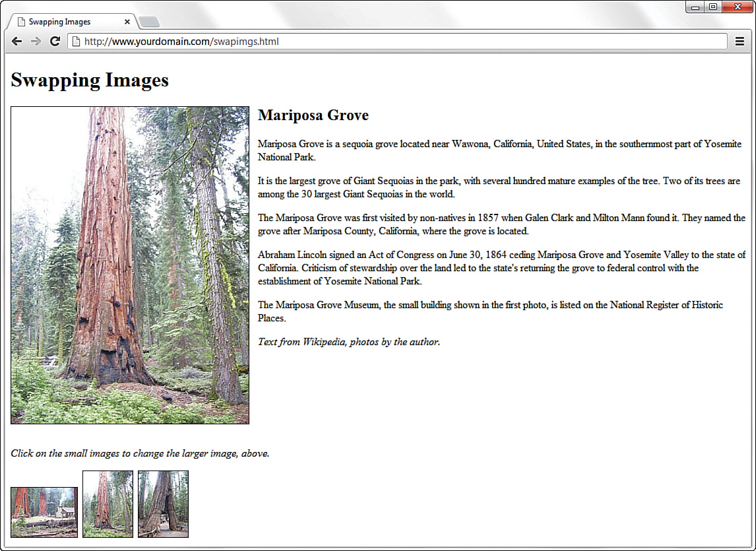756x551 pixels.
Task: Close the Swapping Images tab
Action: click(x=127, y=20)
